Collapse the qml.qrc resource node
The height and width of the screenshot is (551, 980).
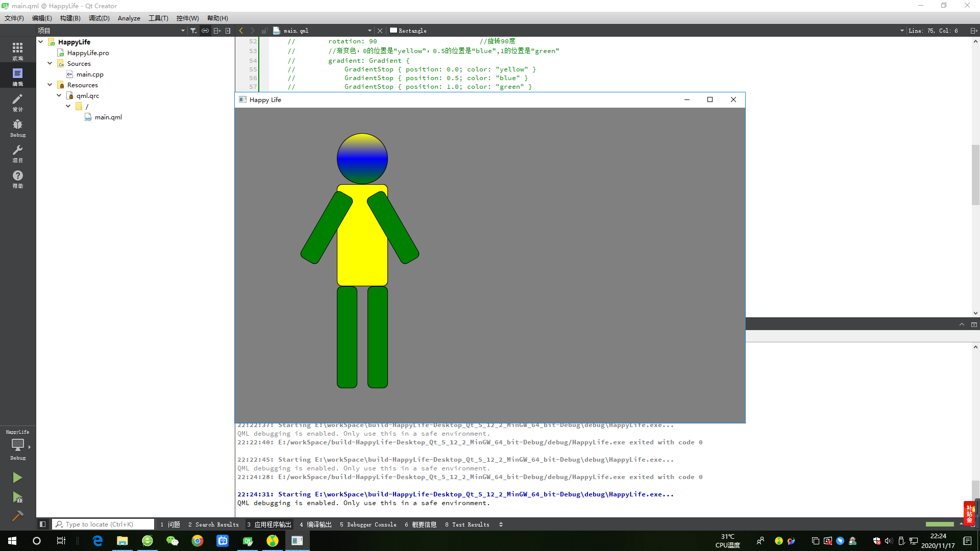click(59, 95)
